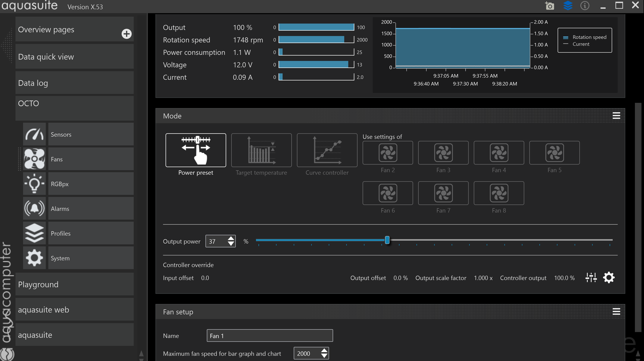644x361 pixels.
Task: Click the controller override sliders icon
Action: tap(591, 278)
